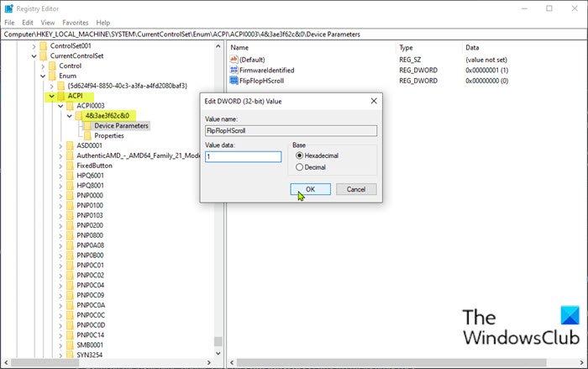Image resolution: width=588 pixels, height=369 pixels.
Task: Click the Registry Editor app icon in title bar
Action: tap(8, 8)
